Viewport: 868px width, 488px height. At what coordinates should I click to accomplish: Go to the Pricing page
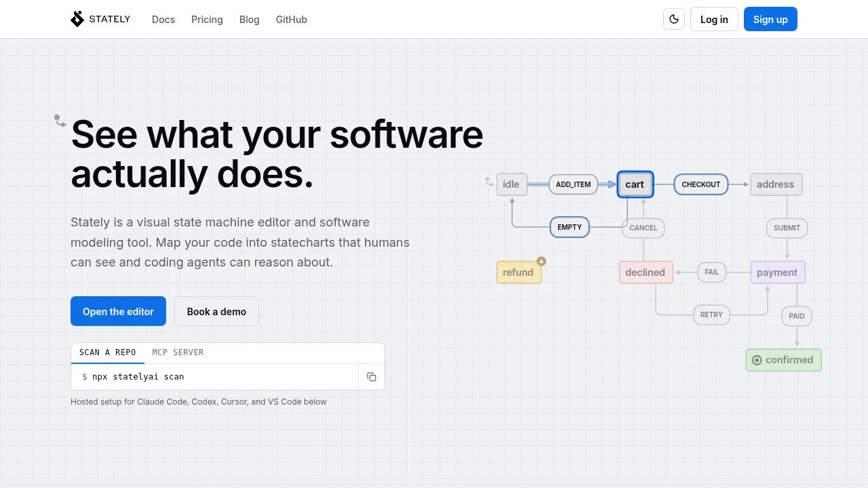click(x=207, y=20)
